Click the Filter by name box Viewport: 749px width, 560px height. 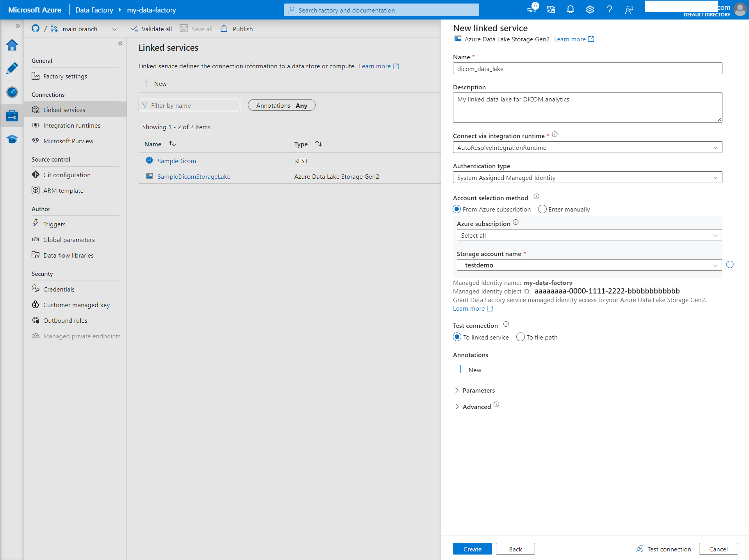[x=189, y=105]
